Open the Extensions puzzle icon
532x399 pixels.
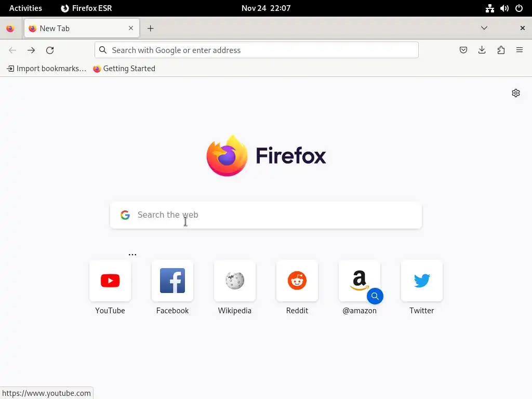(x=501, y=50)
